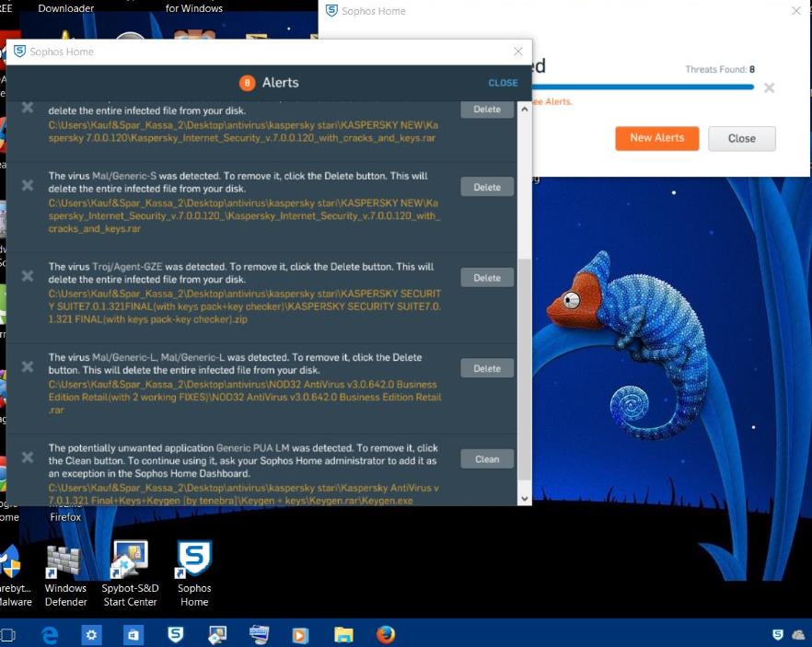812x647 pixels.
Task: Dismiss the Troj/Agent-GZE alert via X icon
Action: 28,276
